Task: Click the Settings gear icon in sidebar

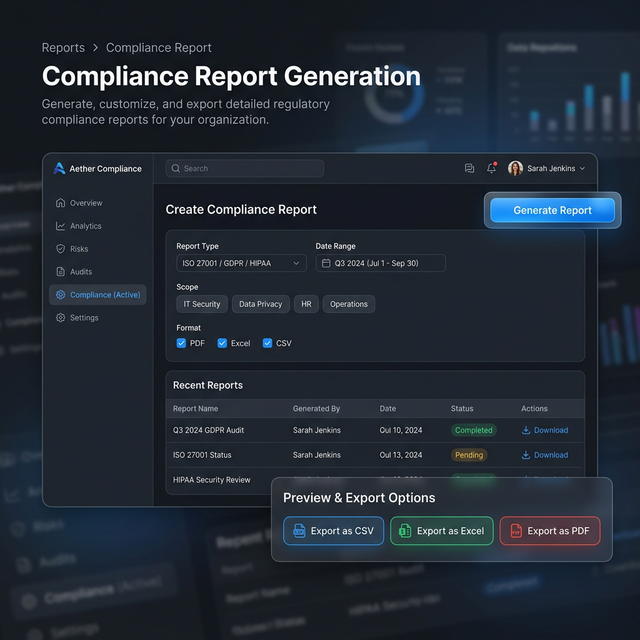Action: click(61, 318)
